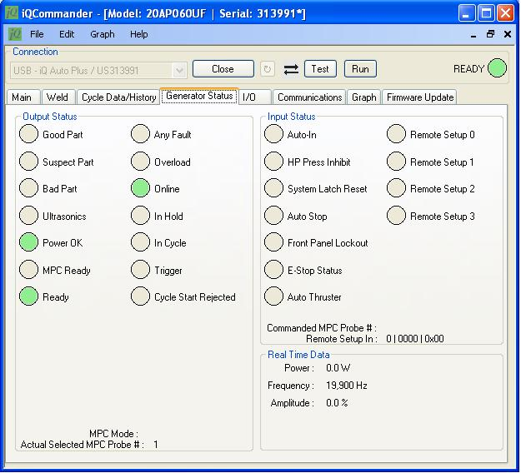Close the inner document with X

pos(507,34)
